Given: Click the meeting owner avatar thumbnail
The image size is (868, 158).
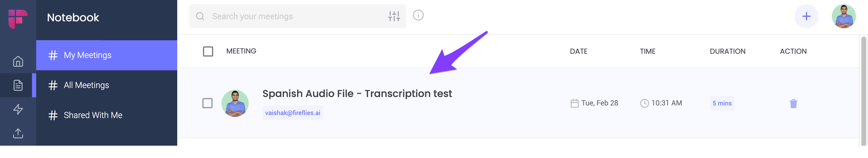Looking at the screenshot, I should pyautogui.click(x=235, y=103).
